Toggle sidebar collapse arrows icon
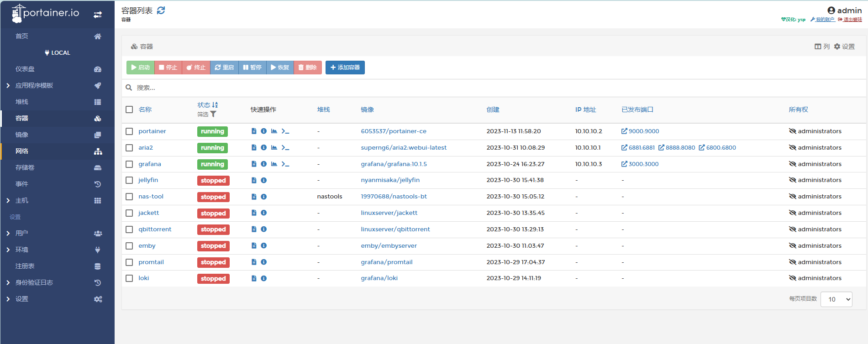This screenshot has width=868, height=344. click(x=98, y=15)
